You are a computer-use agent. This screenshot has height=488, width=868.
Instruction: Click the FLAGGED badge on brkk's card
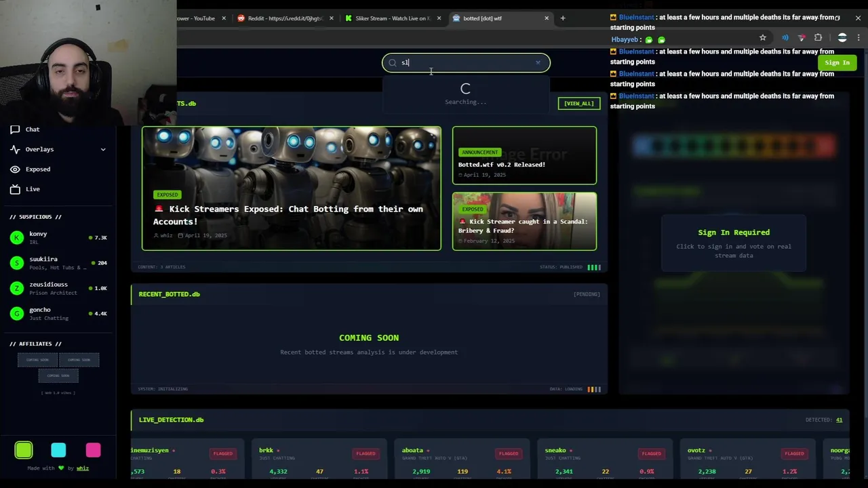366,453
